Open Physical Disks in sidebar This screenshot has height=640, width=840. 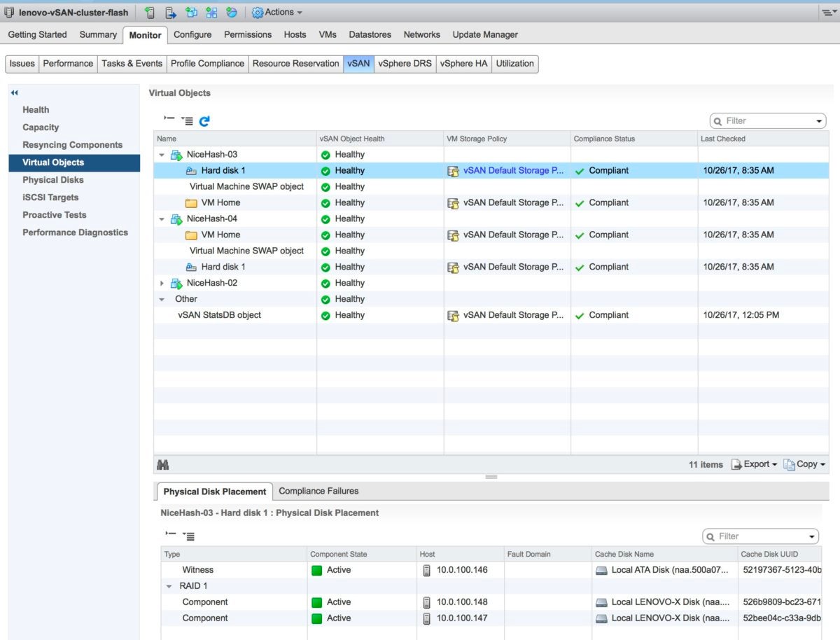pyautogui.click(x=53, y=180)
